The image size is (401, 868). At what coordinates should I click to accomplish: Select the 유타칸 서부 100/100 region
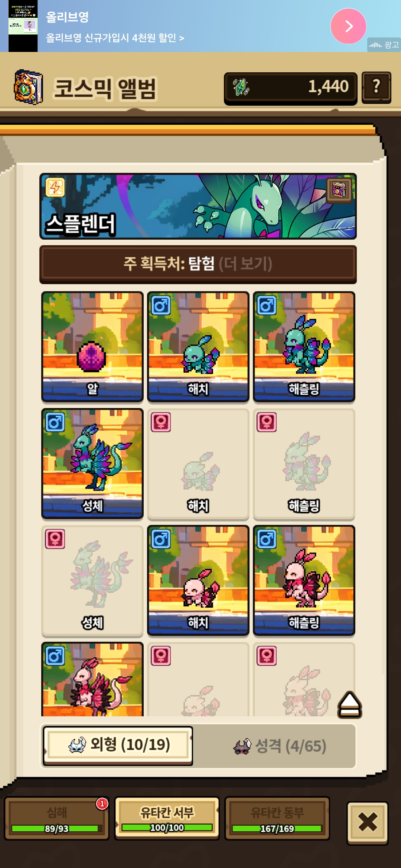[x=167, y=818]
